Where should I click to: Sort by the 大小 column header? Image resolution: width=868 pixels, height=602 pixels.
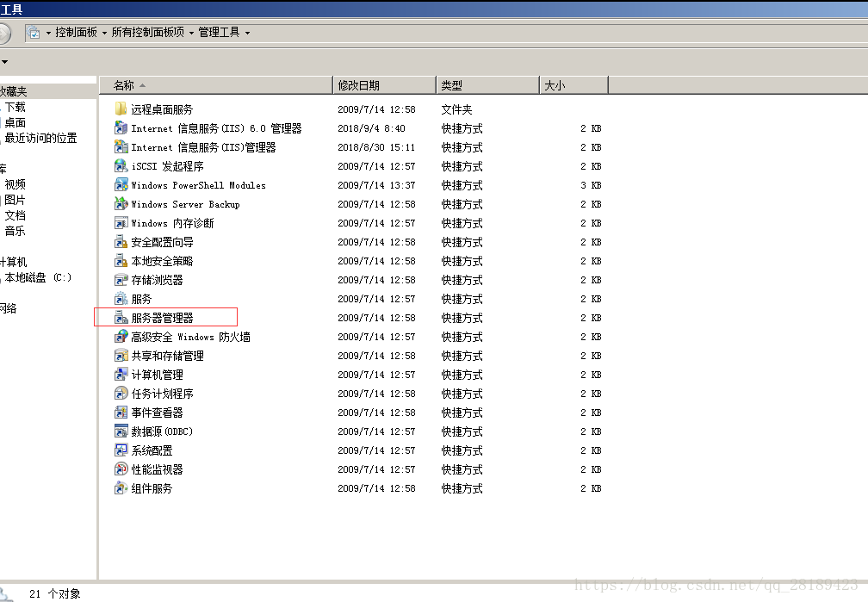click(x=574, y=85)
